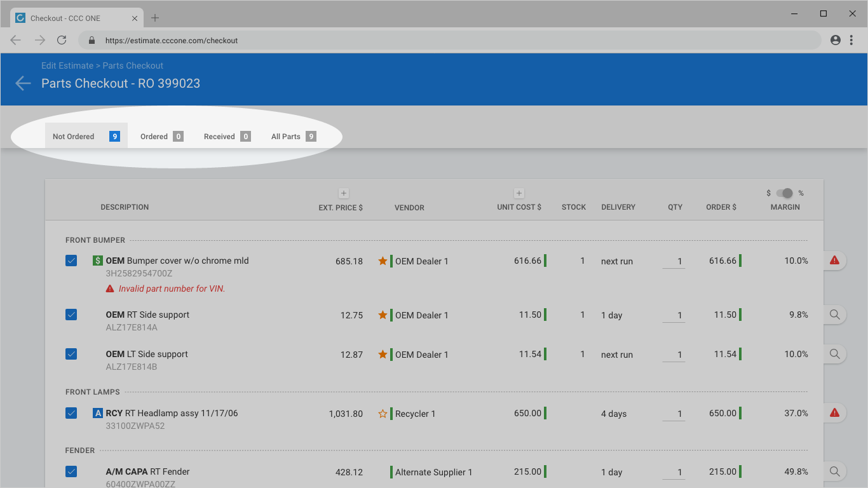Search vendors for RT Fender
This screenshot has width=868, height=488.
835,471
